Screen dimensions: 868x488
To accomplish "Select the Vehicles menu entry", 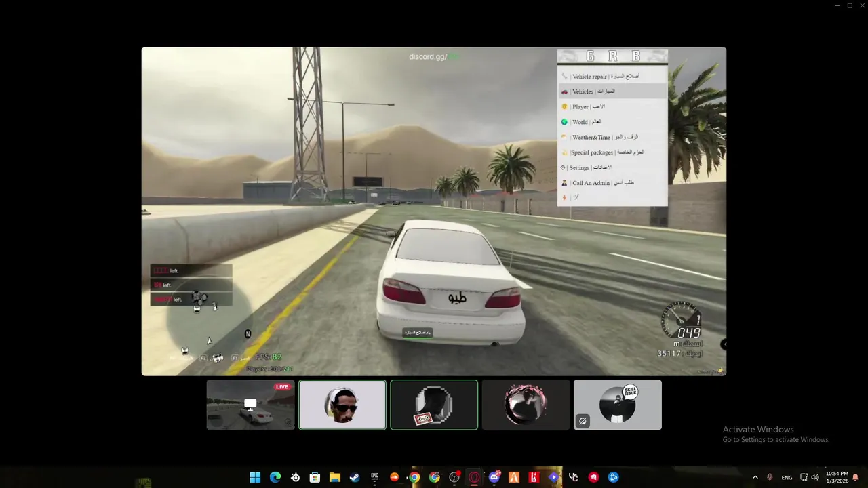I will point(612,91).
